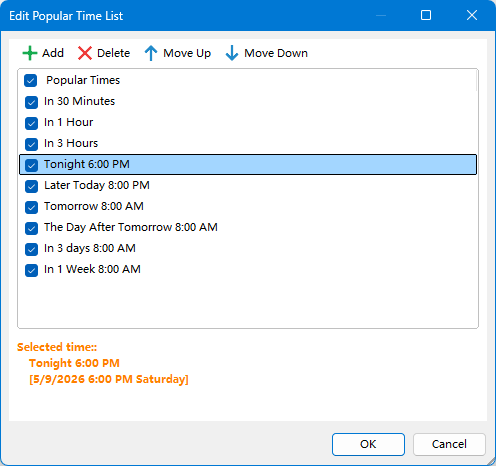The width and height of the screenshot is (496, 466).
Task: Toggle the In 30 Minutes checkbox
Action: point(31,102)
